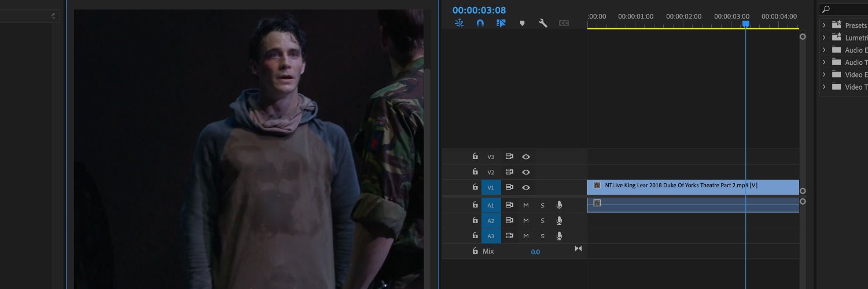
Task: Hide V3 track output with eye icon
Action: tap(526, 156)
